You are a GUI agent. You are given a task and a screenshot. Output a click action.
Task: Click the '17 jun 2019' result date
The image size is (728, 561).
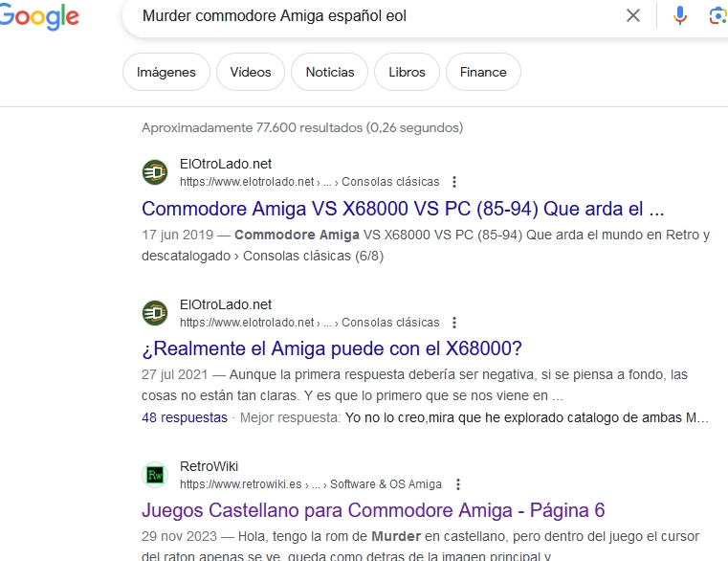tap(177, 235)
